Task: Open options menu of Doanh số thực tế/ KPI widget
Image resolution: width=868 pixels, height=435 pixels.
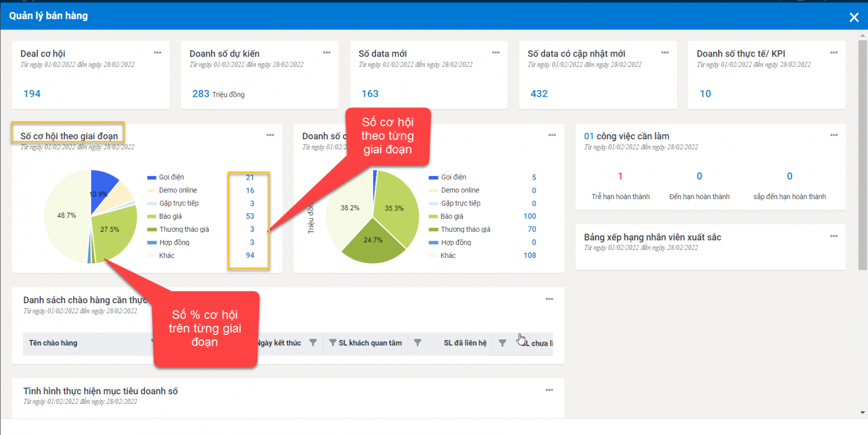Action: pyautogui.click(x=834, y=51)
